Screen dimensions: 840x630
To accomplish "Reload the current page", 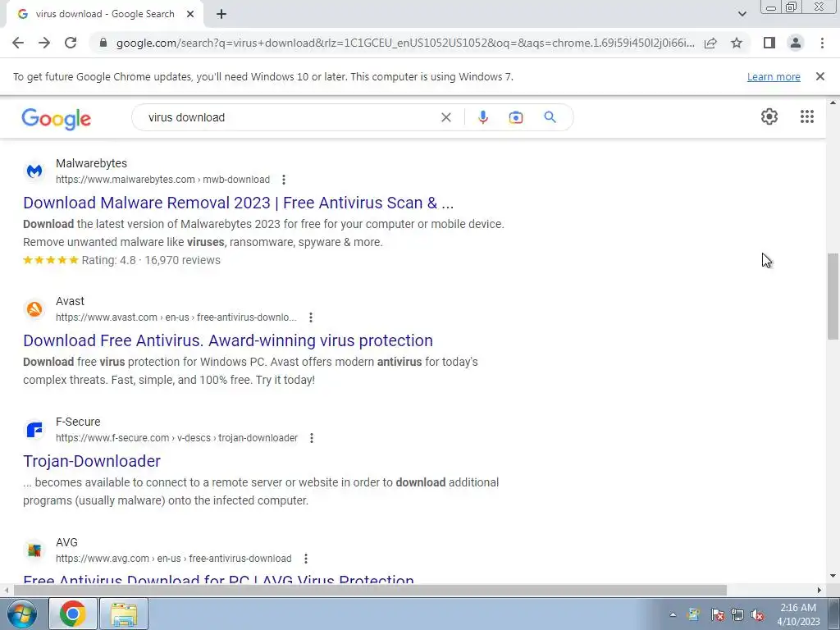I will point(71,43).
